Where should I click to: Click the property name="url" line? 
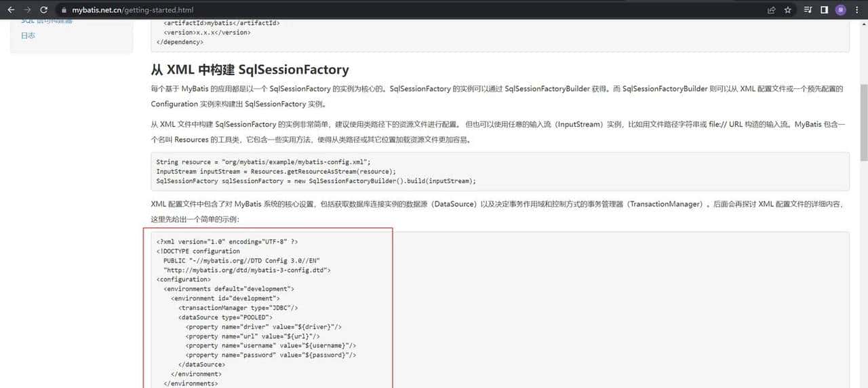(252, 336)
